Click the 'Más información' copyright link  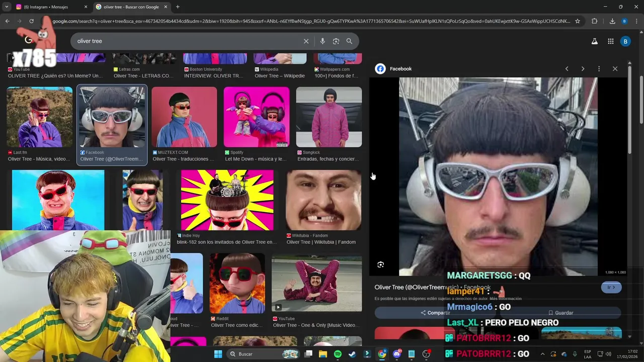click(506, 299)
